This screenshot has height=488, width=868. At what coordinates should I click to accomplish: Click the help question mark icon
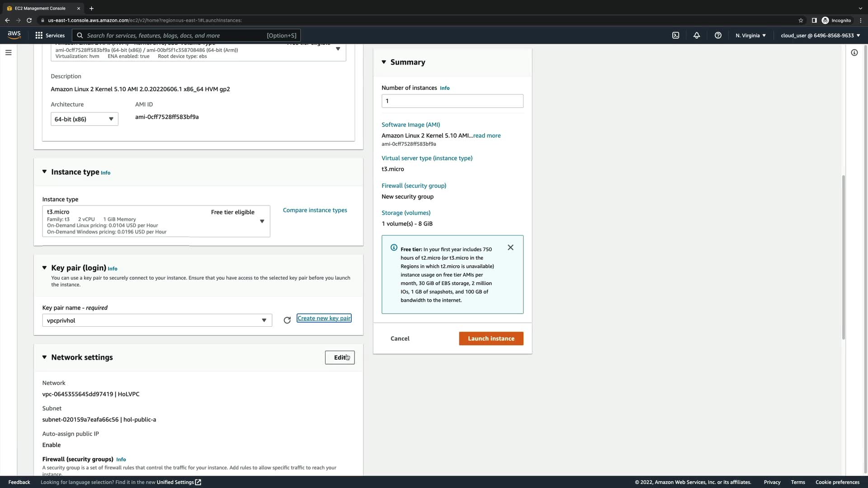pyautogui.click(x=718, y=35)
